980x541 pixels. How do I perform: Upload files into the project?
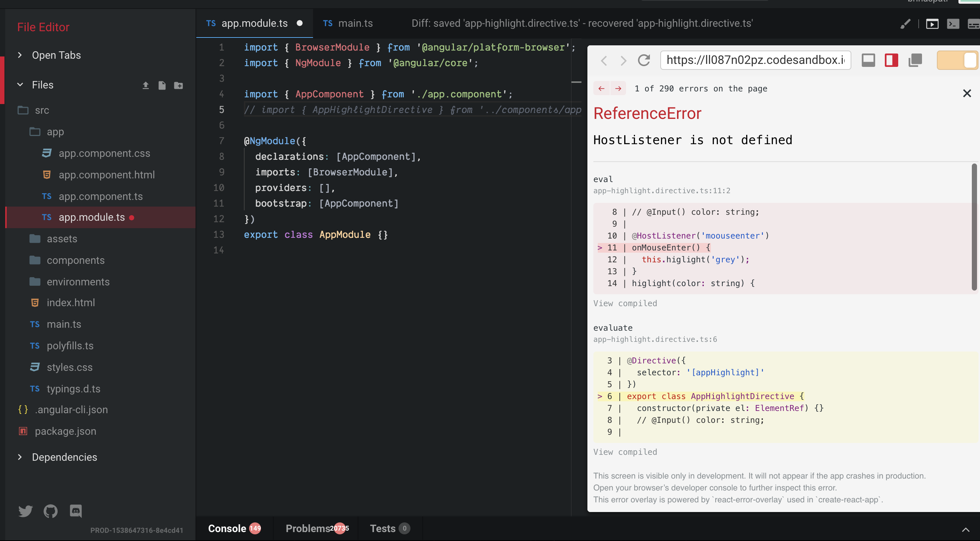pos(146,85)
